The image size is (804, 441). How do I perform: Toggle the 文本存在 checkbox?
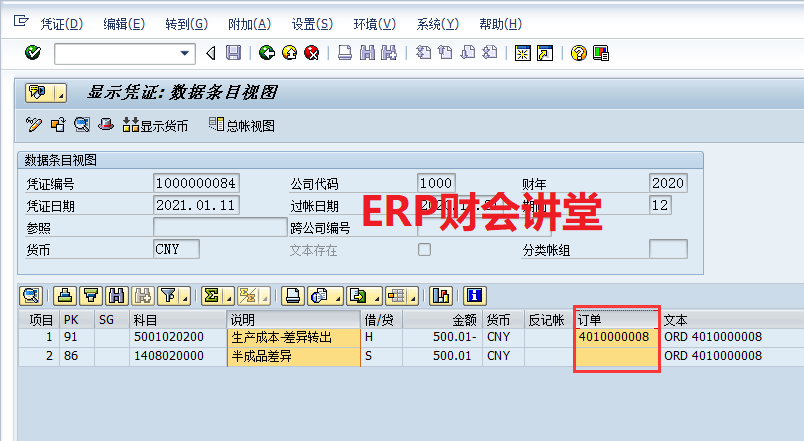click(x=424, y=249)
